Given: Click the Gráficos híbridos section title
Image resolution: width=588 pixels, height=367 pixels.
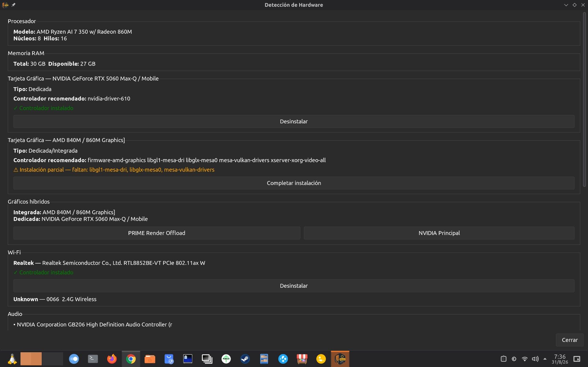Looking at the screenshot, I should tap(28, 202).
